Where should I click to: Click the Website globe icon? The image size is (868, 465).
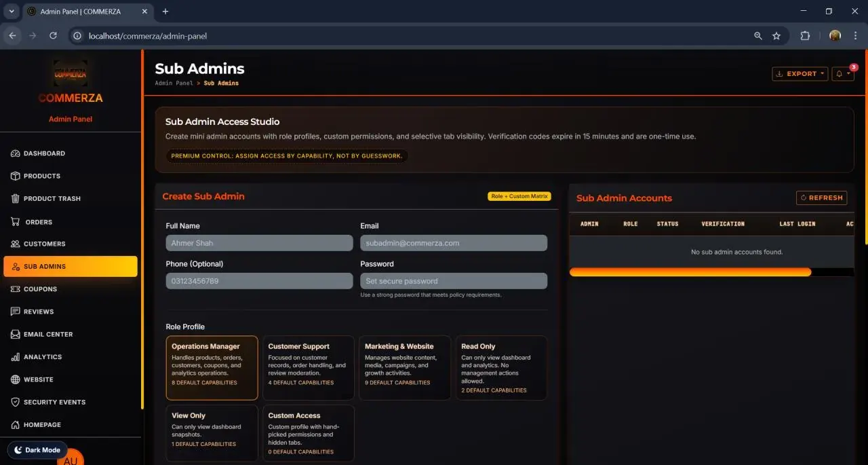pos(16,379)
